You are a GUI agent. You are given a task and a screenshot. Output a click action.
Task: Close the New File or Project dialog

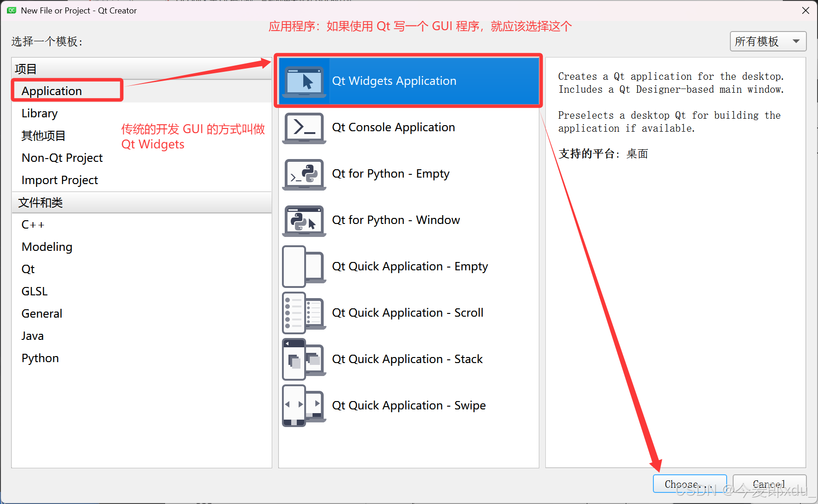click(805, 10)
